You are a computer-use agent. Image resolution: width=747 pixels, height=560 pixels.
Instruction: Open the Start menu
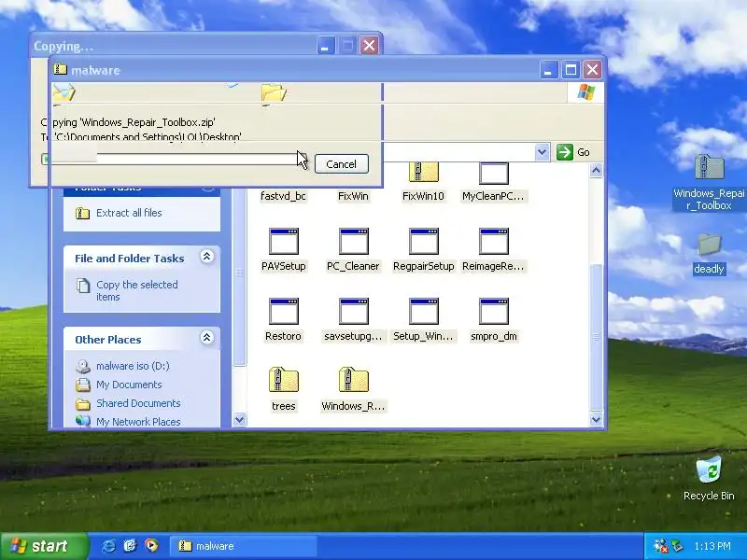pyautogui.click(x=44, y=546)
